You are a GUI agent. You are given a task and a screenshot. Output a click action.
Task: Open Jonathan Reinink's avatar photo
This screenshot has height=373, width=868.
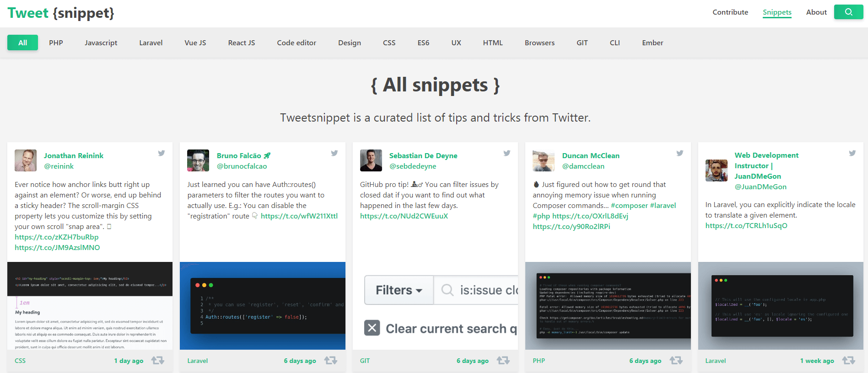[26, 160]
